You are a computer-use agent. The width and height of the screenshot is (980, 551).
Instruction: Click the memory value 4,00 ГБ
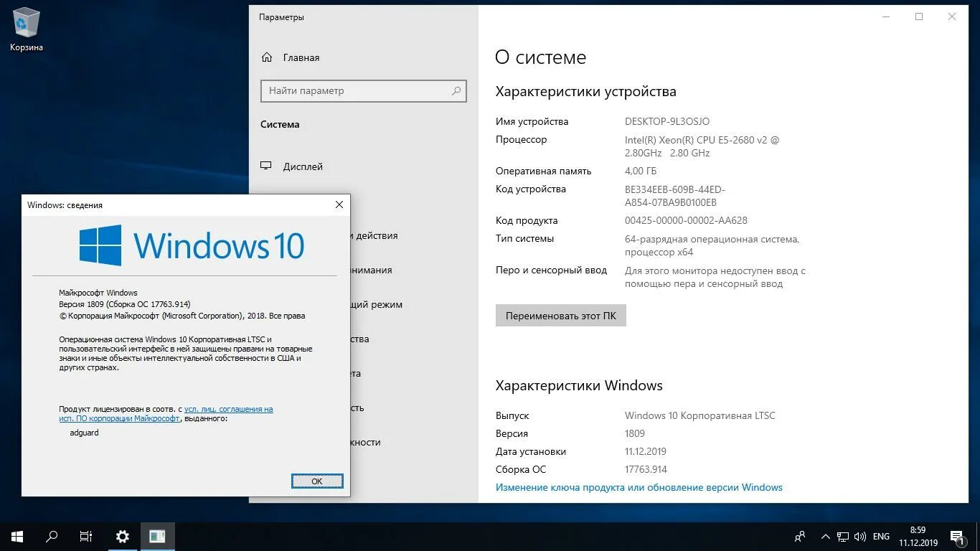[641, 171]
